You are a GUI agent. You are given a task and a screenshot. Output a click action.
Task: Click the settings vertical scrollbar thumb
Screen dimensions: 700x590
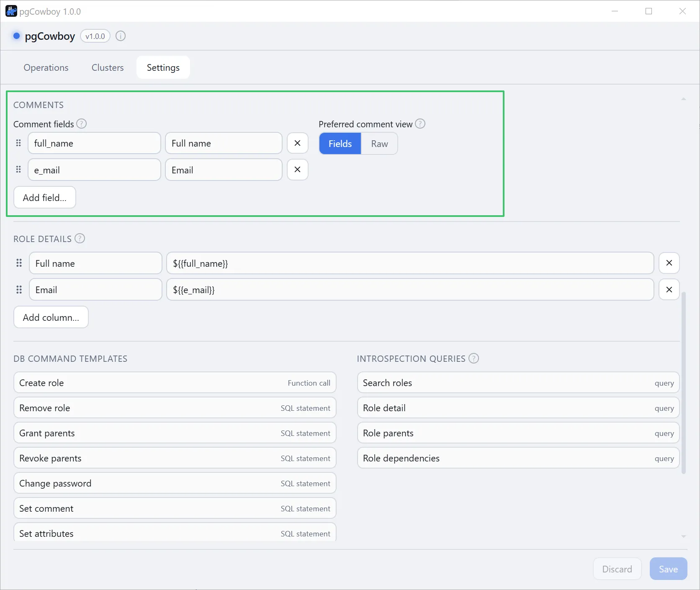point(684,383)
